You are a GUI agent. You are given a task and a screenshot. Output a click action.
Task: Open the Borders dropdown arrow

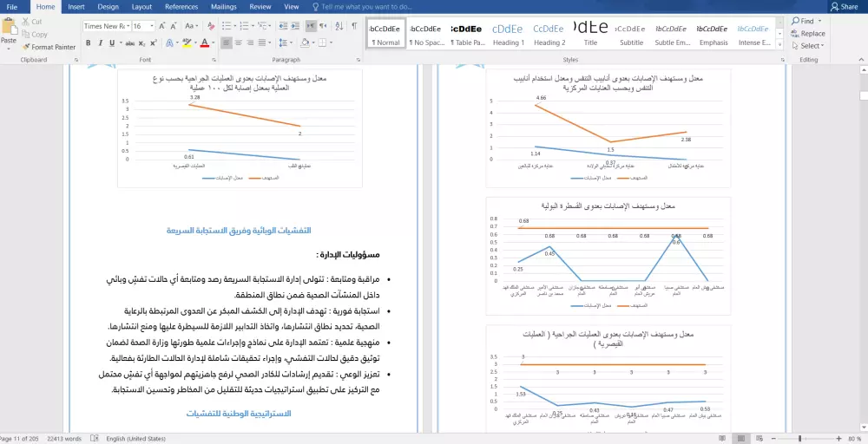(331, 43)
